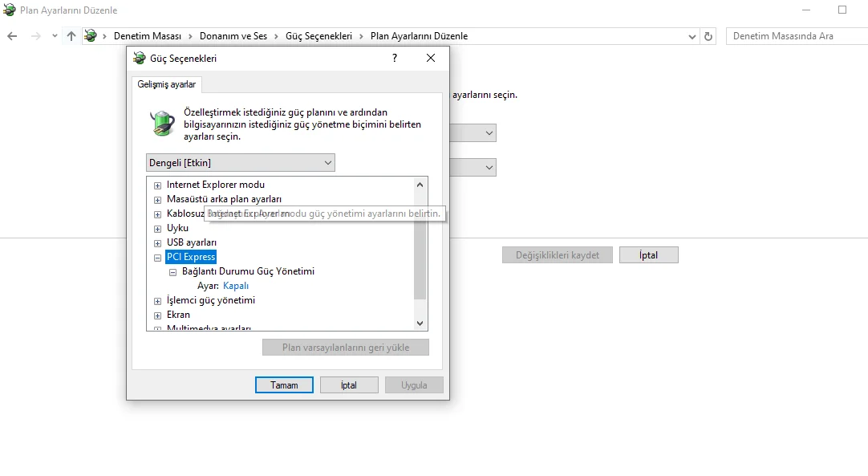Open the recent locations chevron
Viewport: 868px width, 476px height.
55,36
